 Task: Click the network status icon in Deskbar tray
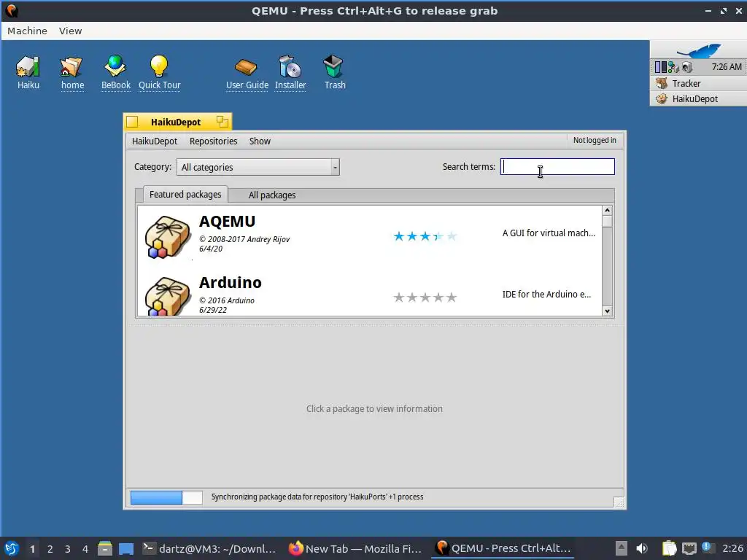click(673, 67)
